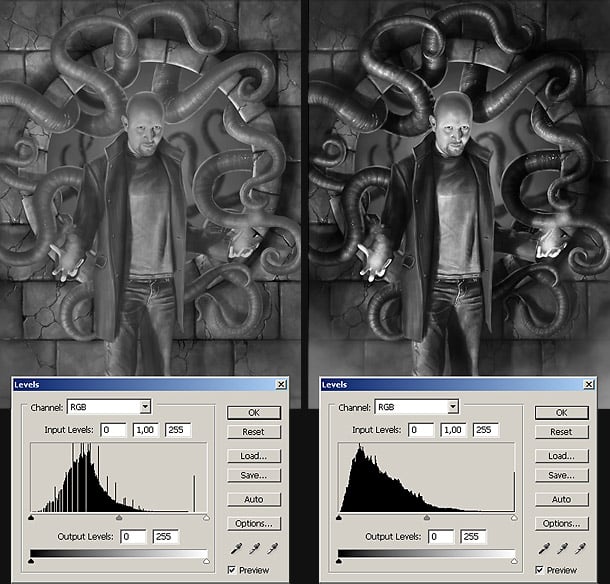Viewport: 610px width, 584px height.
Task: Click Auto in the left Levels dialog
Action: [254, 499]
